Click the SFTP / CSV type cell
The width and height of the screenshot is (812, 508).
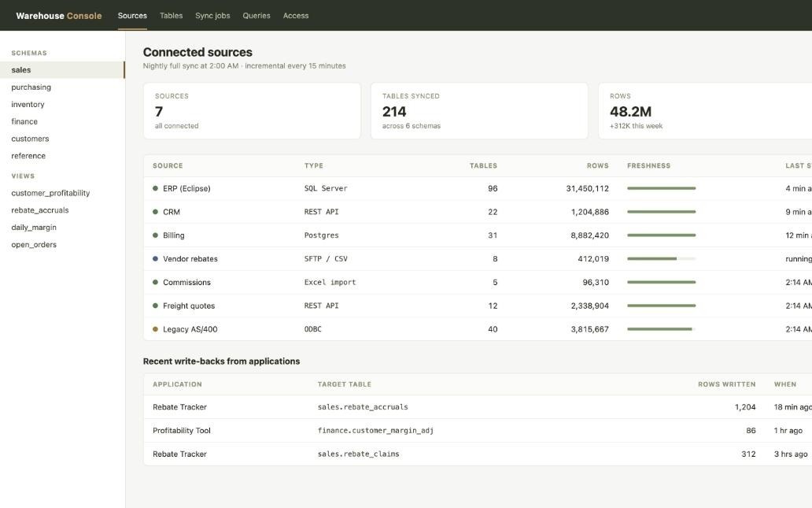coord(326,258)
